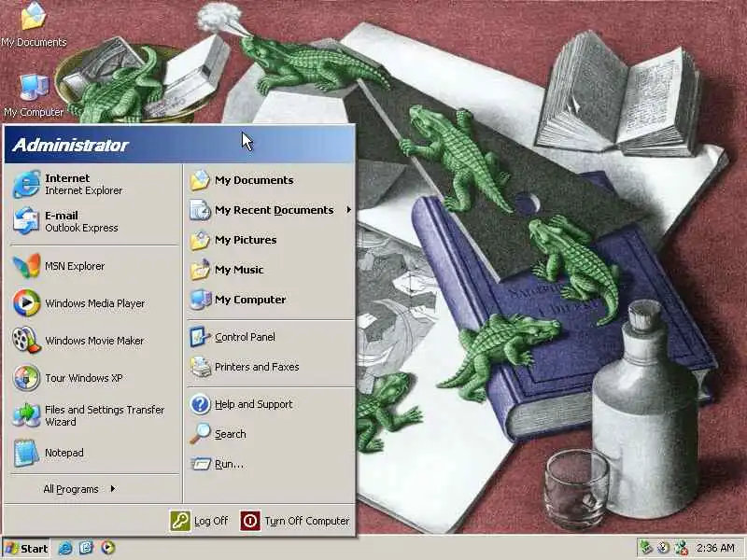747x560 pixels.
Task: Launch MSN Explorer butterfly icon
Action: pos(26,266)
